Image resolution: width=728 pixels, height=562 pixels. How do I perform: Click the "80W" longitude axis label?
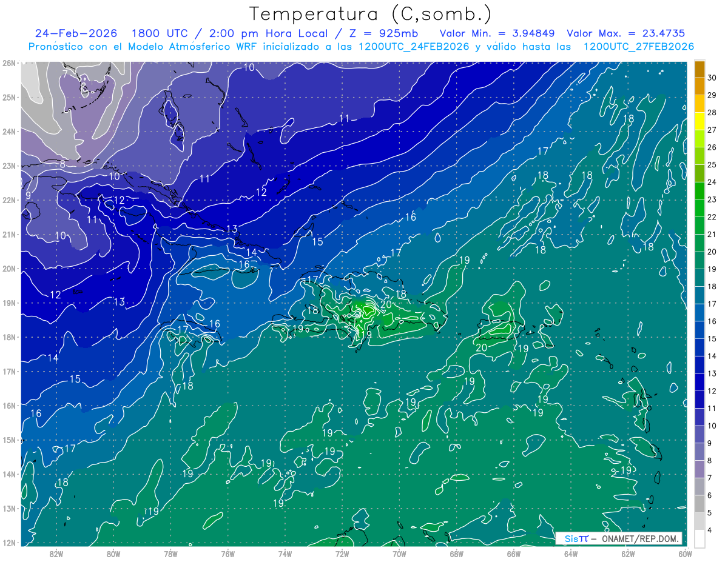tap(113, 554)
